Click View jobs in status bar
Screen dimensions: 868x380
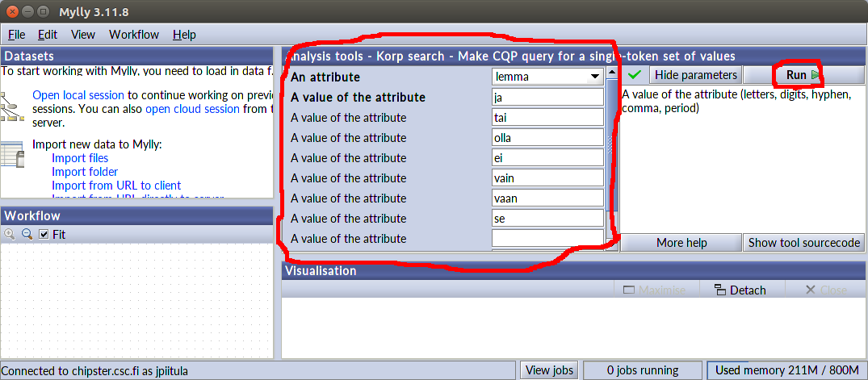549,370
